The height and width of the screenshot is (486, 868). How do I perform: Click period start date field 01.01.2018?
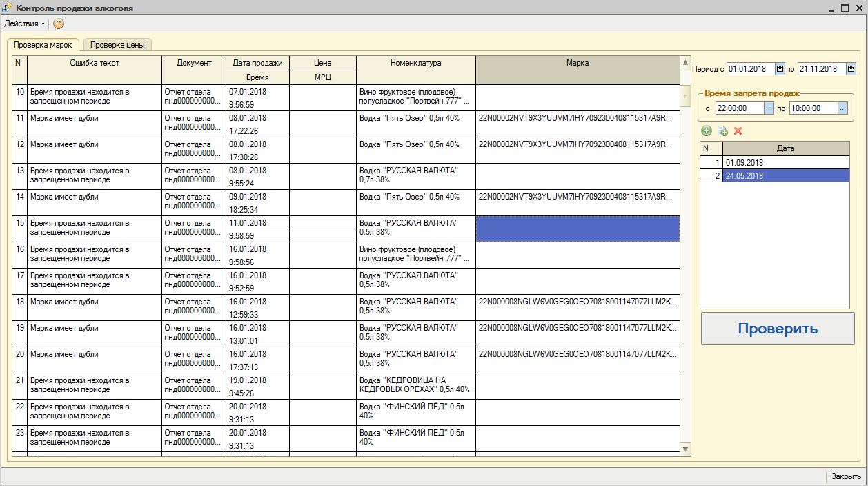751,69
